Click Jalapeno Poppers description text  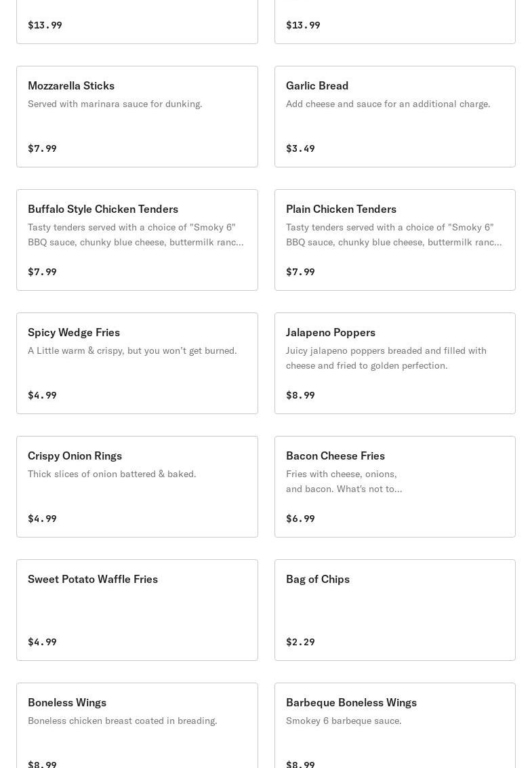[386, 358]
